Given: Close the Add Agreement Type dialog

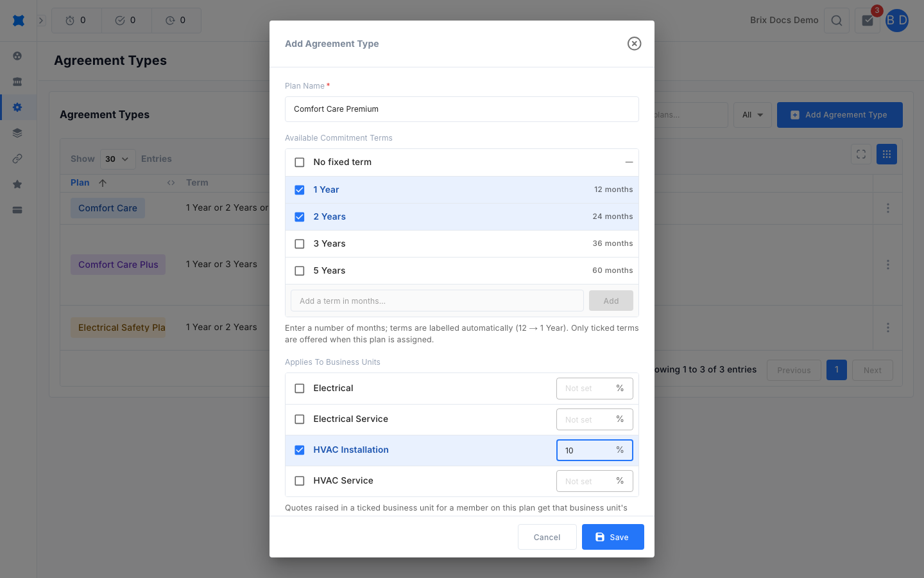Looking at the screenshot, I should 634,44.
